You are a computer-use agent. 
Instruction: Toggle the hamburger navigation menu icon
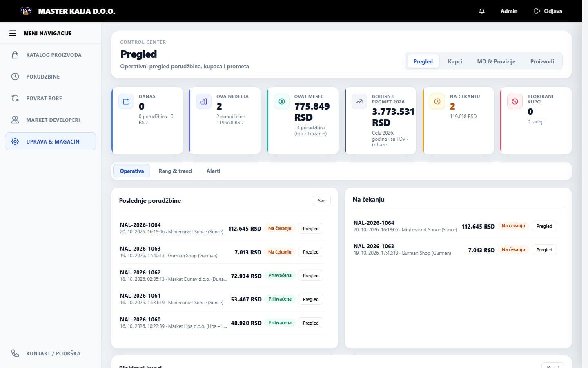click(x=13, y=33)
